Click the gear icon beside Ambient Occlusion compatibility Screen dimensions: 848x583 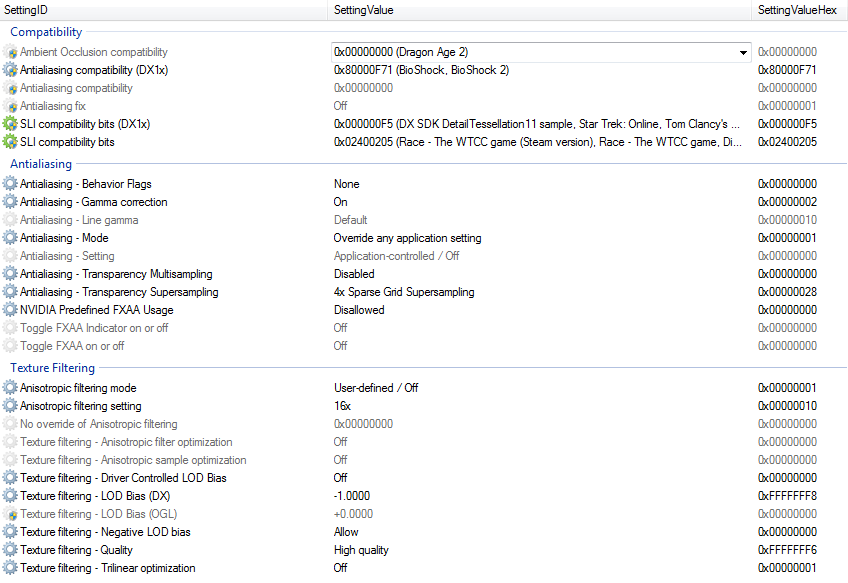click(10, 52)
